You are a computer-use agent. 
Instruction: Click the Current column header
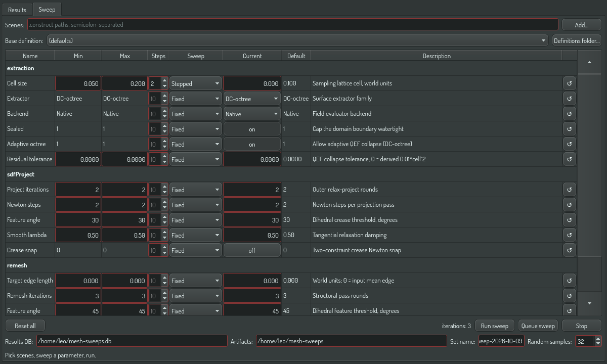point(252,56)
